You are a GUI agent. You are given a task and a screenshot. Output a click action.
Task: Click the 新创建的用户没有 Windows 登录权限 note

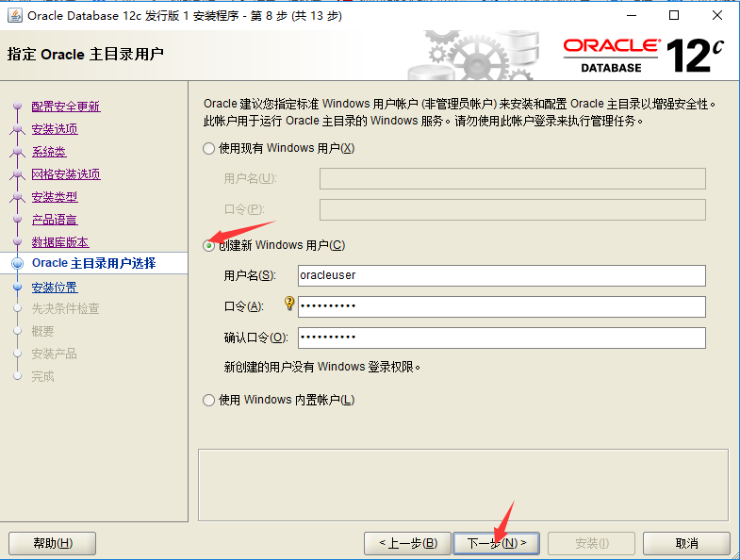(321, 367)
